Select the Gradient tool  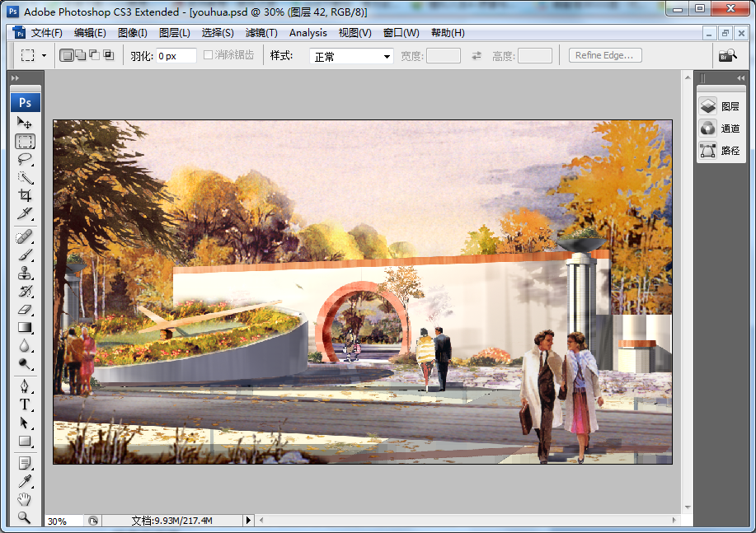tap(25, 328)
